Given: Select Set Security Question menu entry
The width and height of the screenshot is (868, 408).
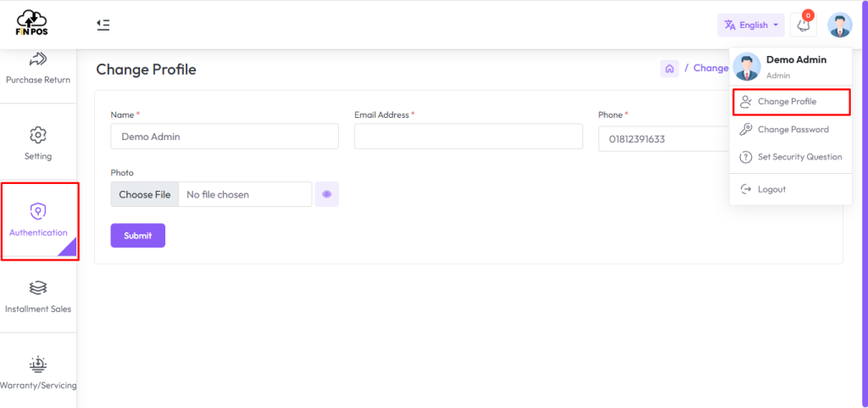Looking at the screenshot, I should pyautogui.click(x=791, y=157).
